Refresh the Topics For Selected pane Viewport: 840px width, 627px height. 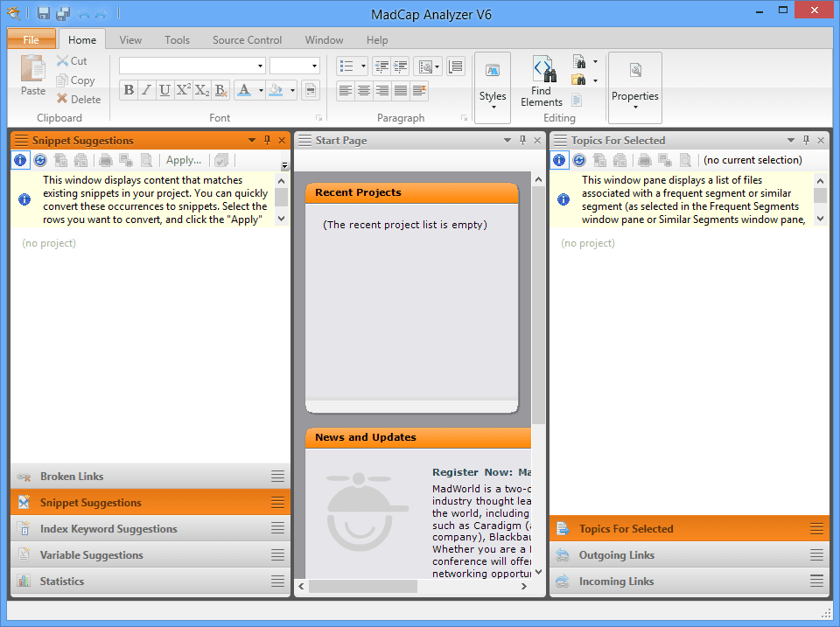click(x=579, y=160)
